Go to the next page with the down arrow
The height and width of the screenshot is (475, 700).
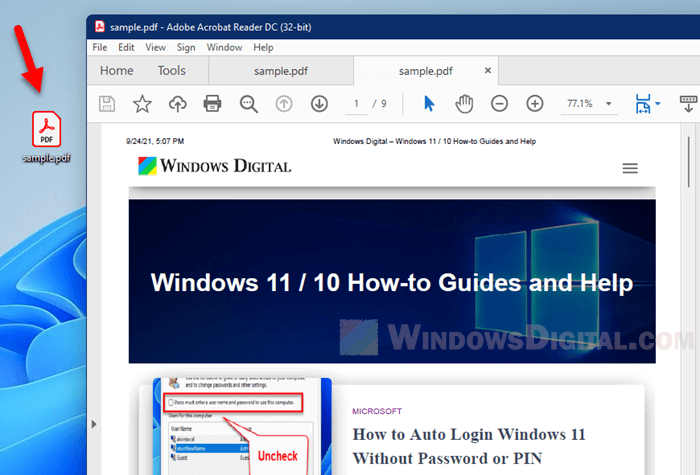[x=319, y=104]
